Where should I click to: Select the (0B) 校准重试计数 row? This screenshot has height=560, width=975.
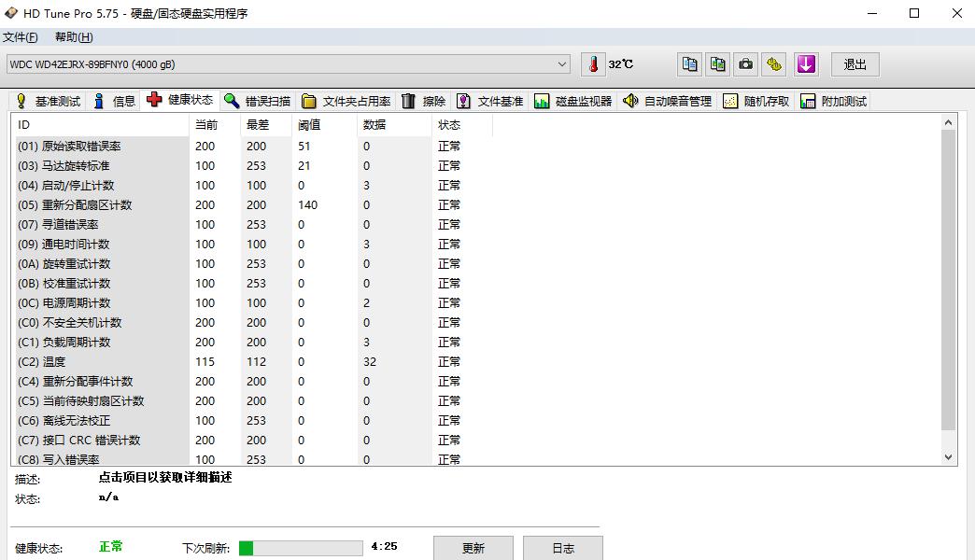pos(252,284)
